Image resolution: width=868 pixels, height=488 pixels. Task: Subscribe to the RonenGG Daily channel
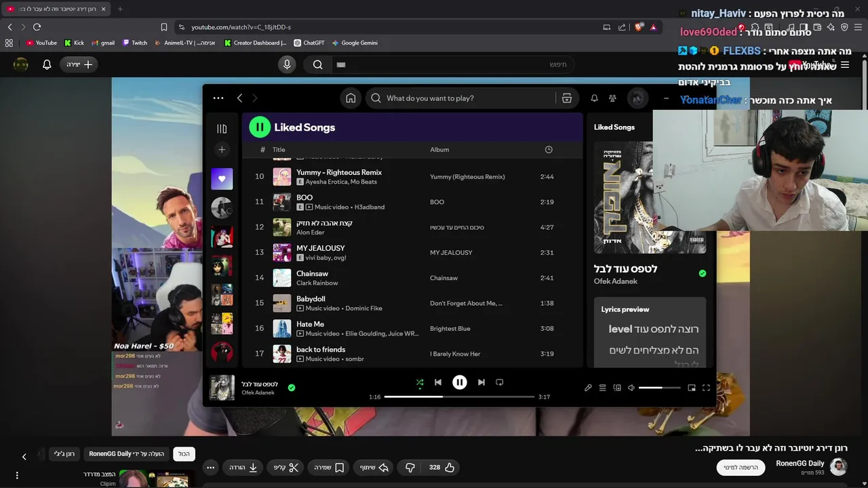tap(740, 467)
